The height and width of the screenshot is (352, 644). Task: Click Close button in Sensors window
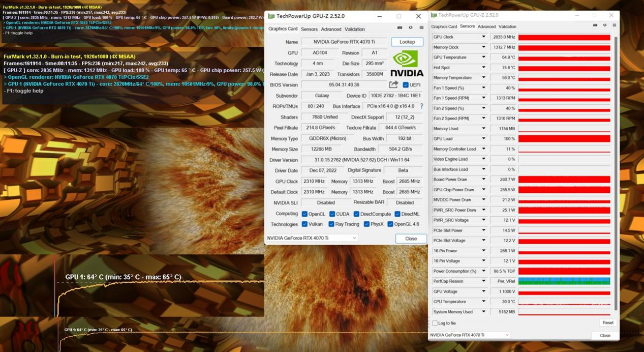pyautogui.click(x=605, y=335)
